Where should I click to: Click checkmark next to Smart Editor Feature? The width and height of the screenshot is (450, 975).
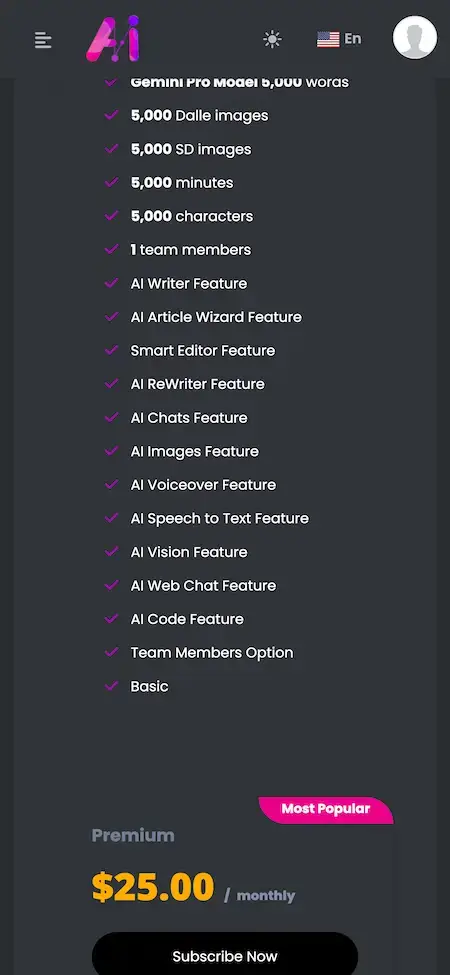click(112, 350)
